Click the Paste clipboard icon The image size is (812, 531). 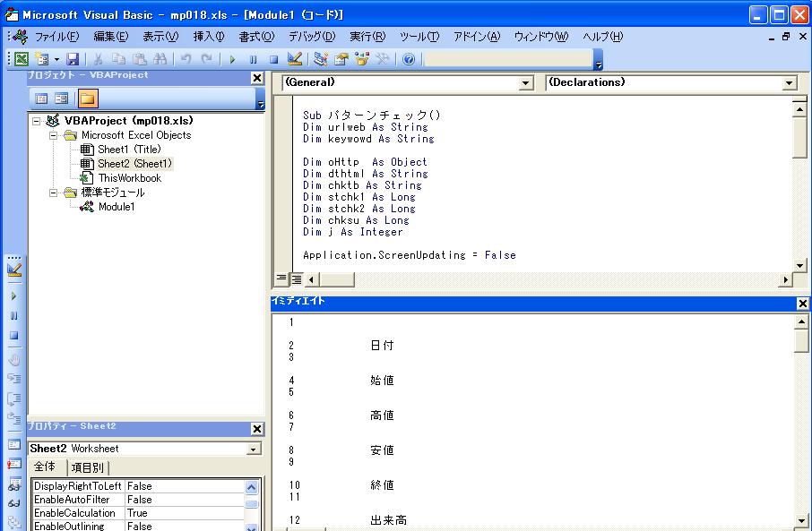pos(139,59)
